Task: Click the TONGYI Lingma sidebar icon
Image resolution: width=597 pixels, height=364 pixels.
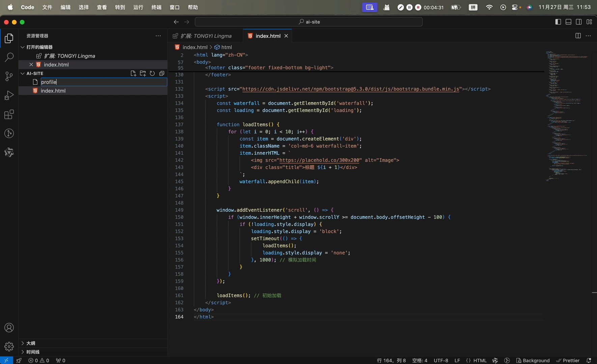Action: (9, 153)
